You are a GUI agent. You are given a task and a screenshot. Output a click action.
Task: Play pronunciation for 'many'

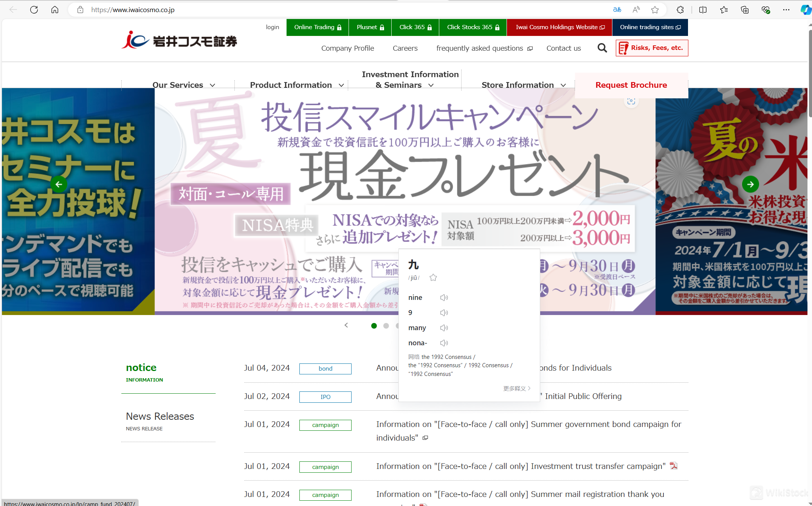(444, 328)
